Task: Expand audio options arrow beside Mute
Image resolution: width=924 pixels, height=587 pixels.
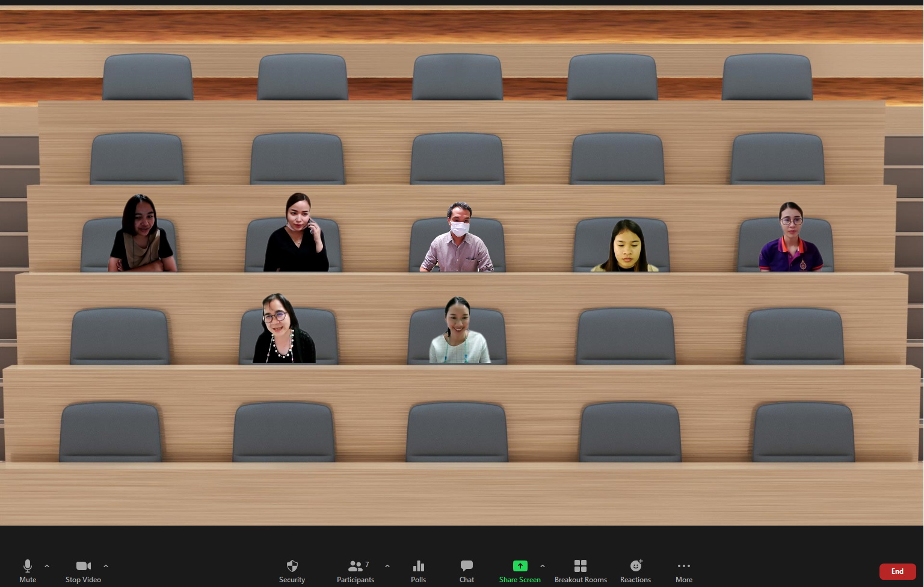Action: 47,566
